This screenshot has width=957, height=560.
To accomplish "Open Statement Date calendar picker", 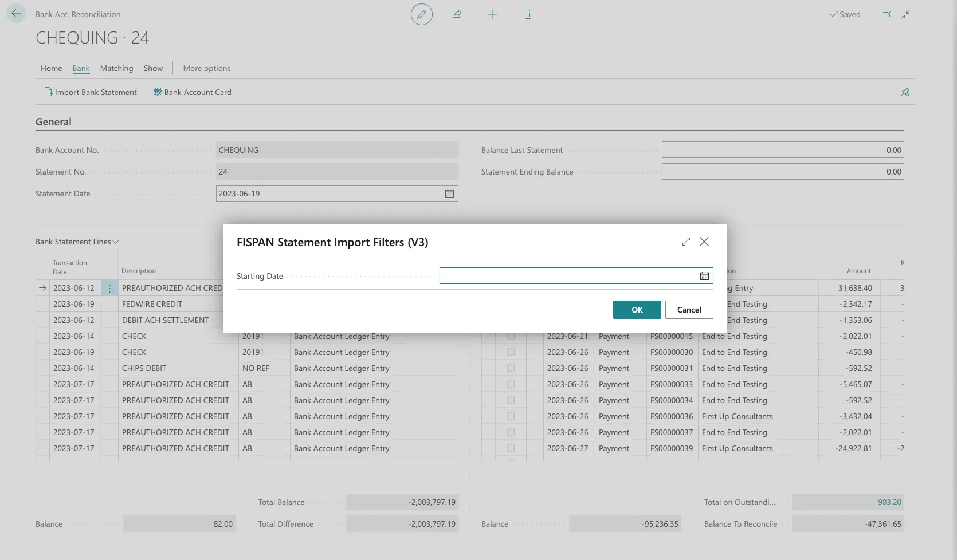I will click(x=449, y=194).
